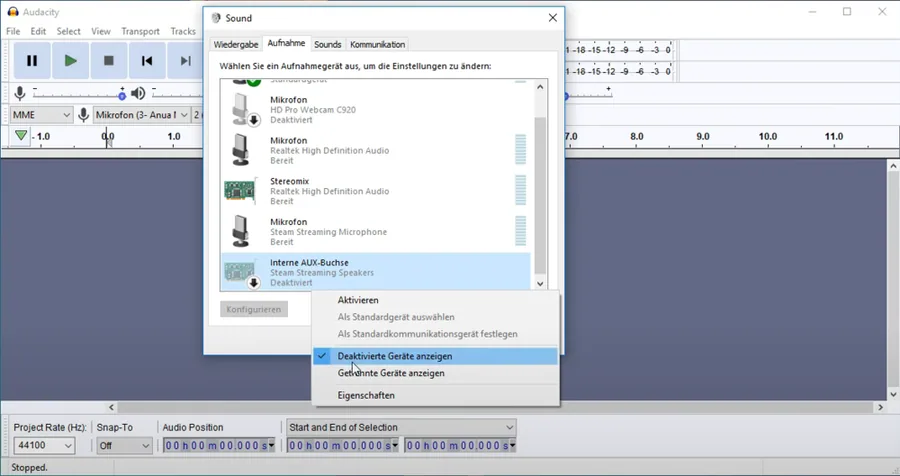Click the horizontal scrollbar right arrow
The image size is (900, 476).
pos(880,407)
